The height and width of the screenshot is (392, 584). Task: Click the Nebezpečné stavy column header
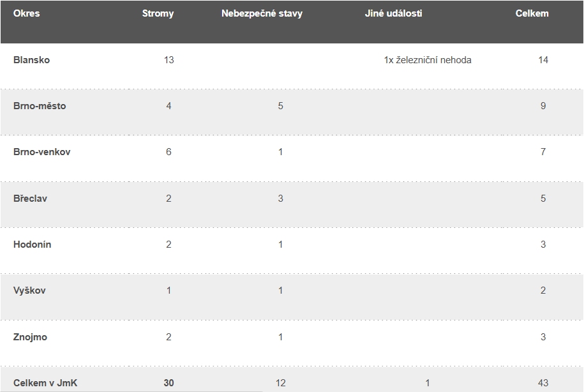tap(262, 13)
